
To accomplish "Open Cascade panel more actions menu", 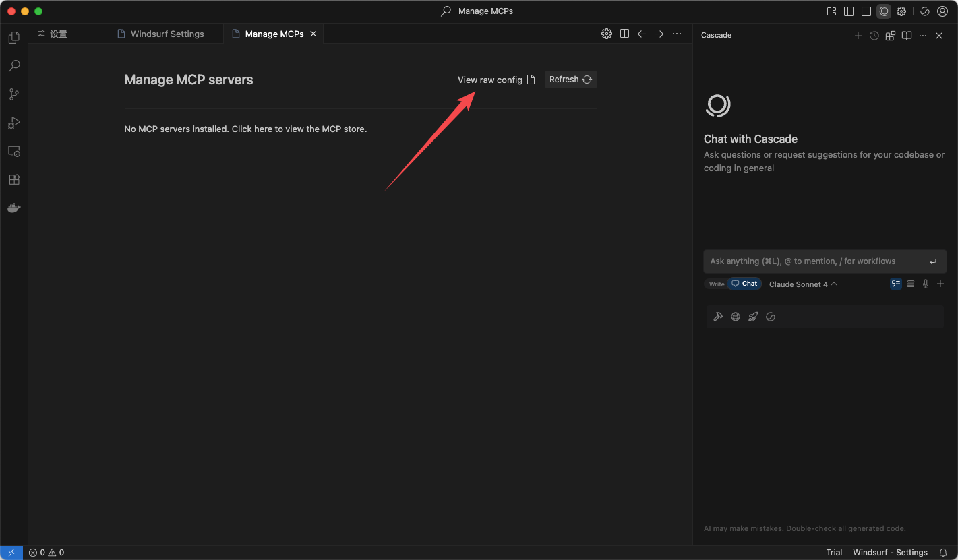I will point(923,36).
